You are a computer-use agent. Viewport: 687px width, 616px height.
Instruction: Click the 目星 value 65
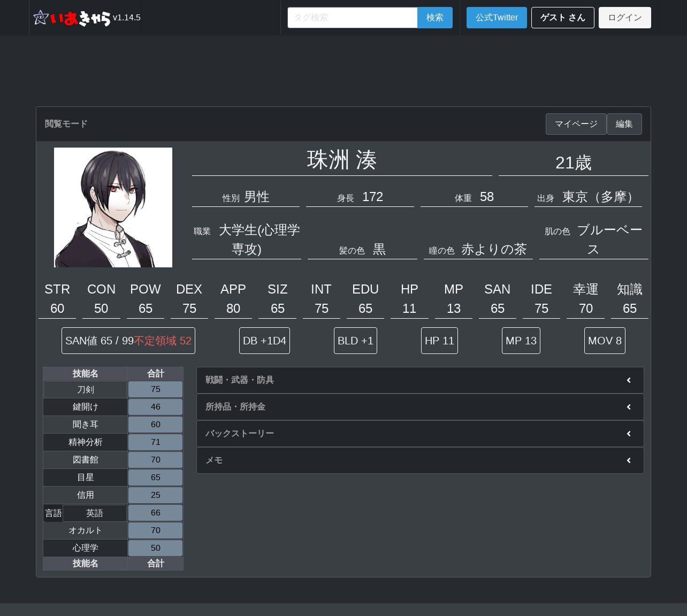pyautogui.click(x=156, y=478)
